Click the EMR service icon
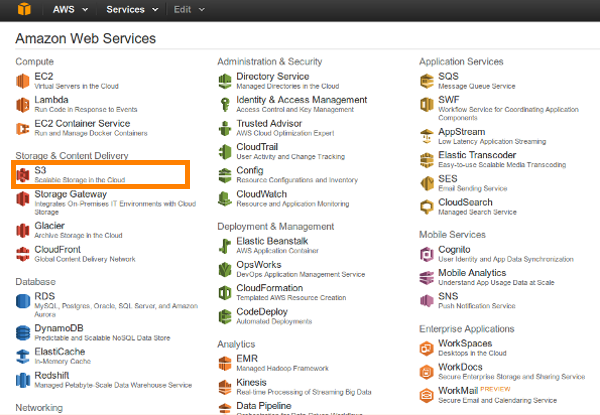600x415 pixels. pyautogui.click(x=225, y=363)
